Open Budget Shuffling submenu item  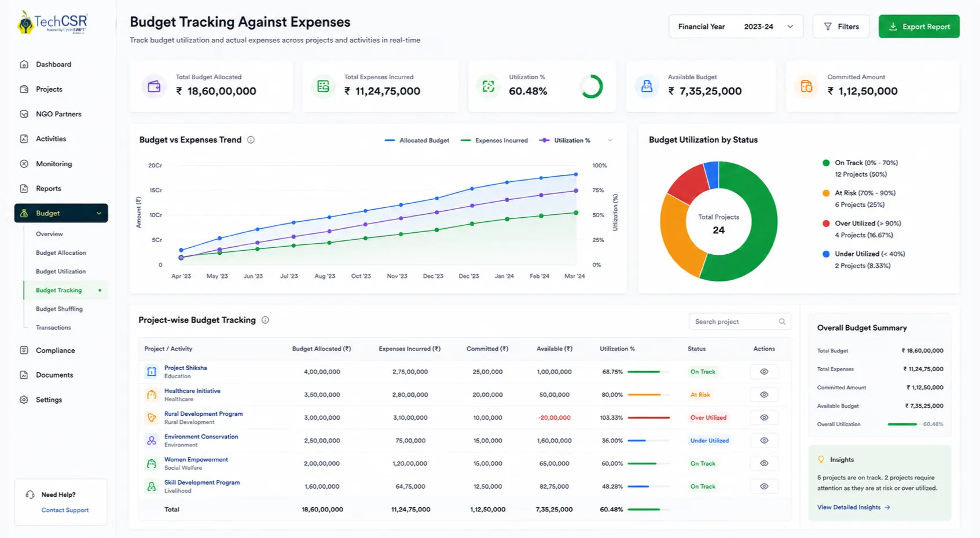[59, 309]
